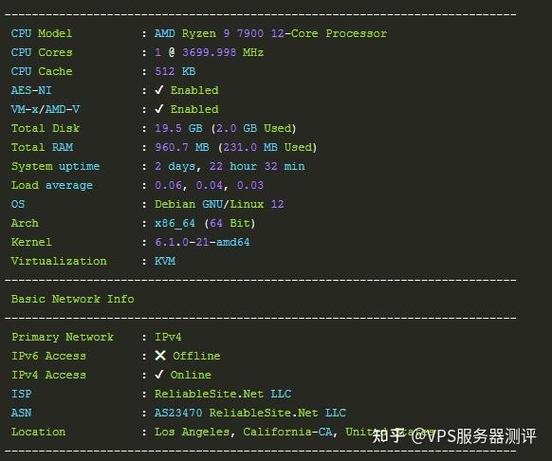Click the Total RAM 960.7 MB value
Viewport: 552px width, 461px height.
[182, 147]
